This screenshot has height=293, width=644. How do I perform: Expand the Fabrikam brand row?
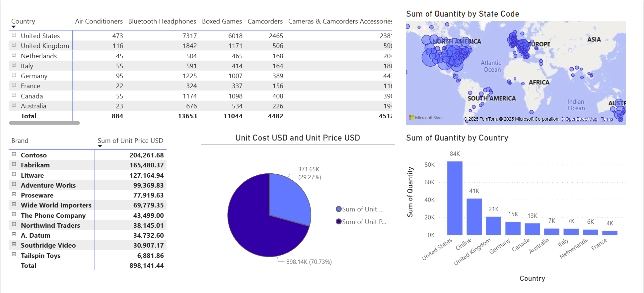[x=14, y=165]
